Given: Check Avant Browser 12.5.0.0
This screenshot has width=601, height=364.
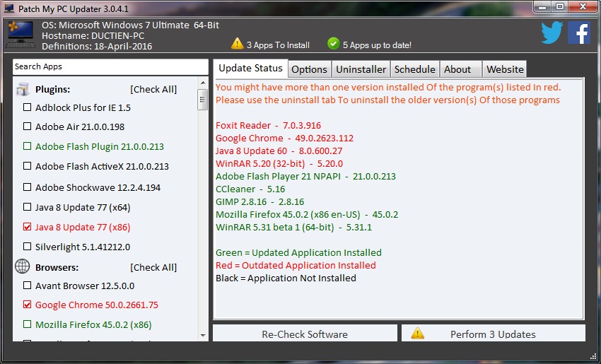Looking at the screenshot, I should (x=27, y=286).
